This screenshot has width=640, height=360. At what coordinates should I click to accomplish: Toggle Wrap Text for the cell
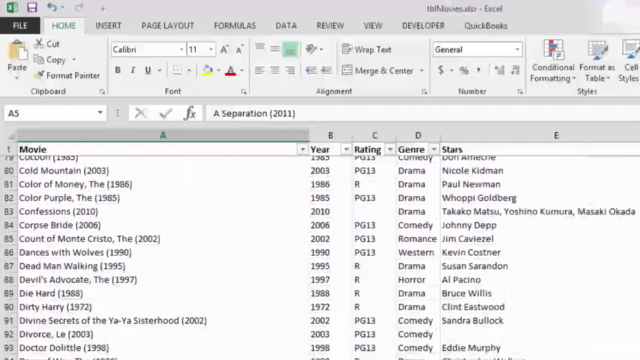pyautogui.click(x=367, y=49)
